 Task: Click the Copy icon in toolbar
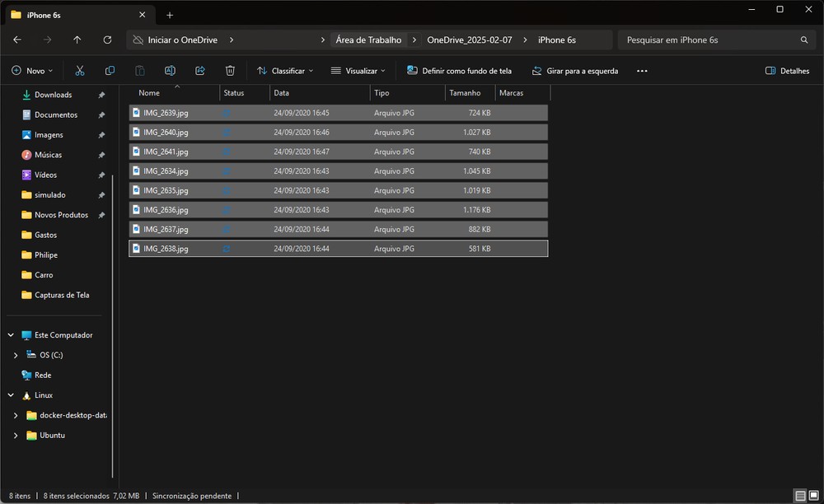point(110,71)
